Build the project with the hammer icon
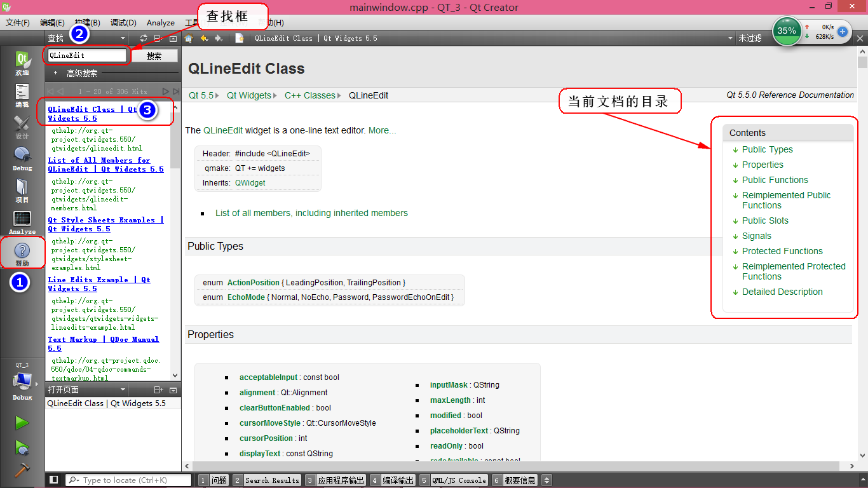The height and width of the screenshot is (488, 868). click(x=22, y=470)
